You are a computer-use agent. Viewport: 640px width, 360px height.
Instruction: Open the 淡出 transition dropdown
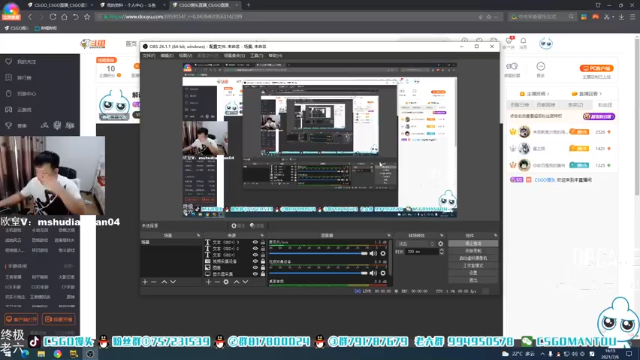pyautogui.click(x=416, y=244)
